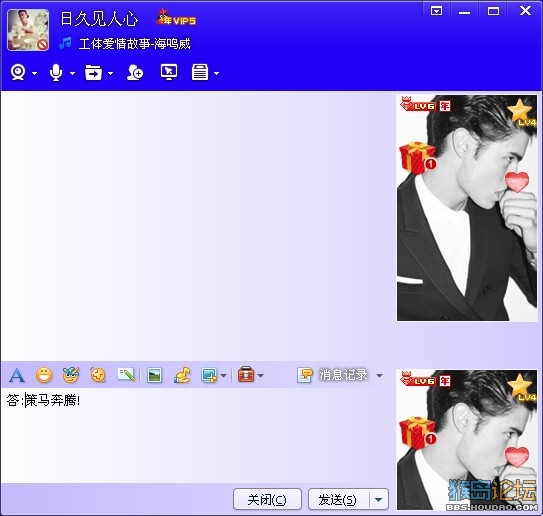543x516 pixels.
Task: Open send options arrow beside 发送
Action: [x=379, y=499]
